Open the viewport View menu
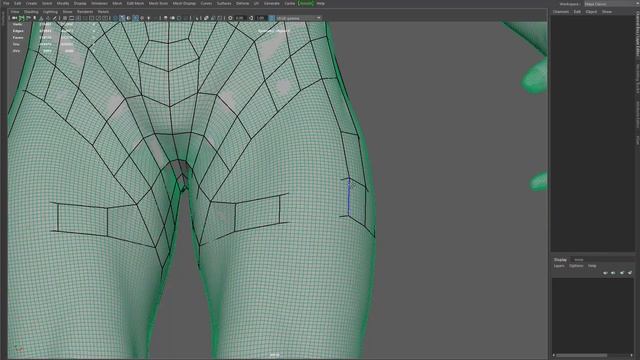 15,12
